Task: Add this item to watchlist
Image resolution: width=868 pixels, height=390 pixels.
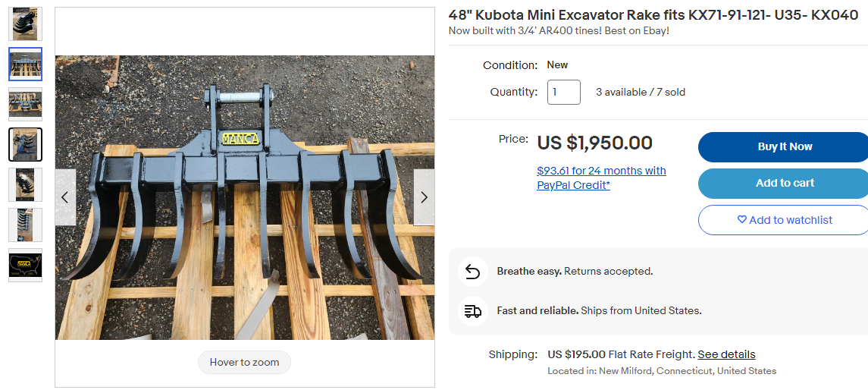Action: (784, 220)
